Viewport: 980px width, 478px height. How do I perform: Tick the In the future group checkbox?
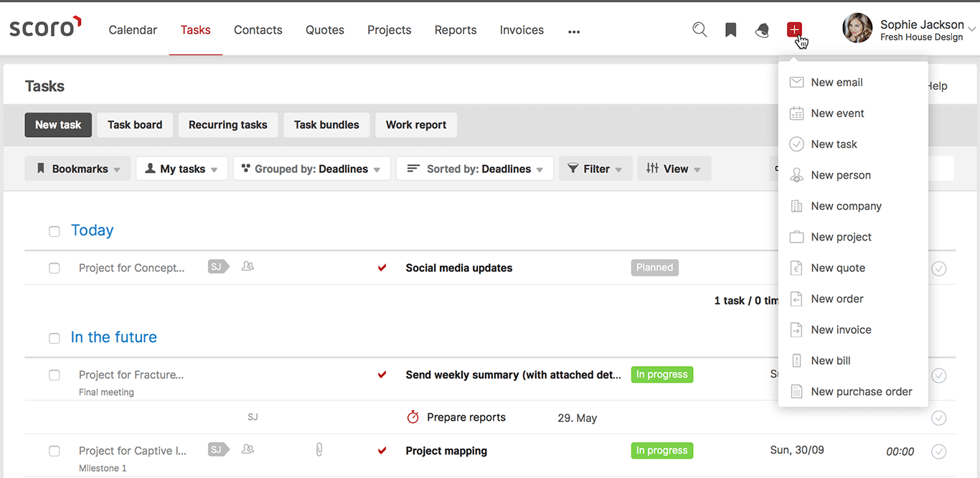point(55,338)
